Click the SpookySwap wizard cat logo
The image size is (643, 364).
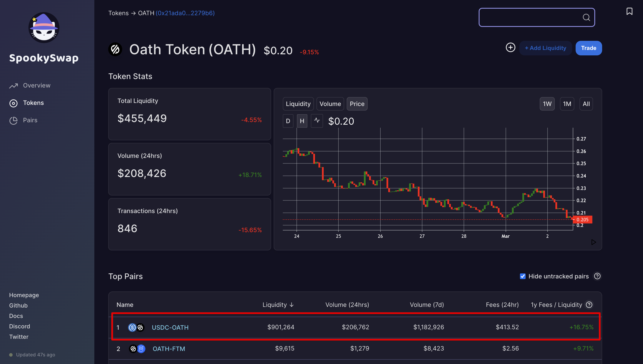[44, 28]
